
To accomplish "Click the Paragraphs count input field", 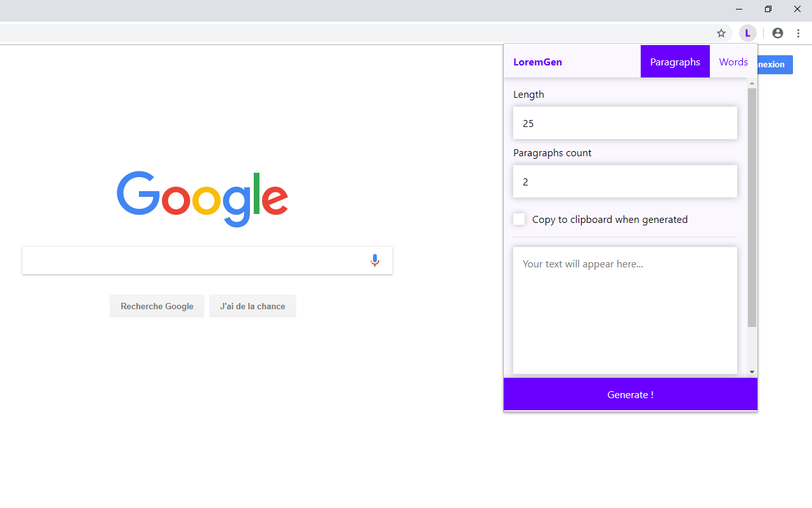I will tap(625, 182).
